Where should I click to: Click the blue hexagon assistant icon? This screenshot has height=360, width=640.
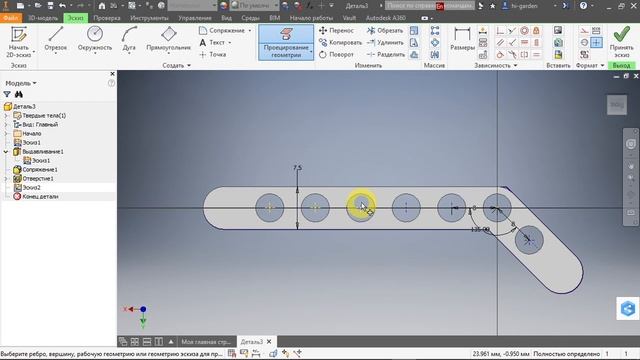pyautogui.click(x=628, y=308)
